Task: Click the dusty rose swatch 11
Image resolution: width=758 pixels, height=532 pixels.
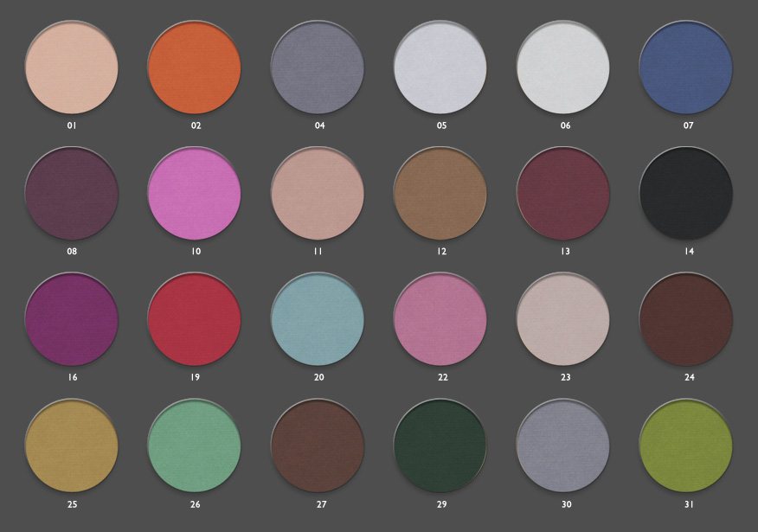Action: pyautogui.click(x=318, y=194)
